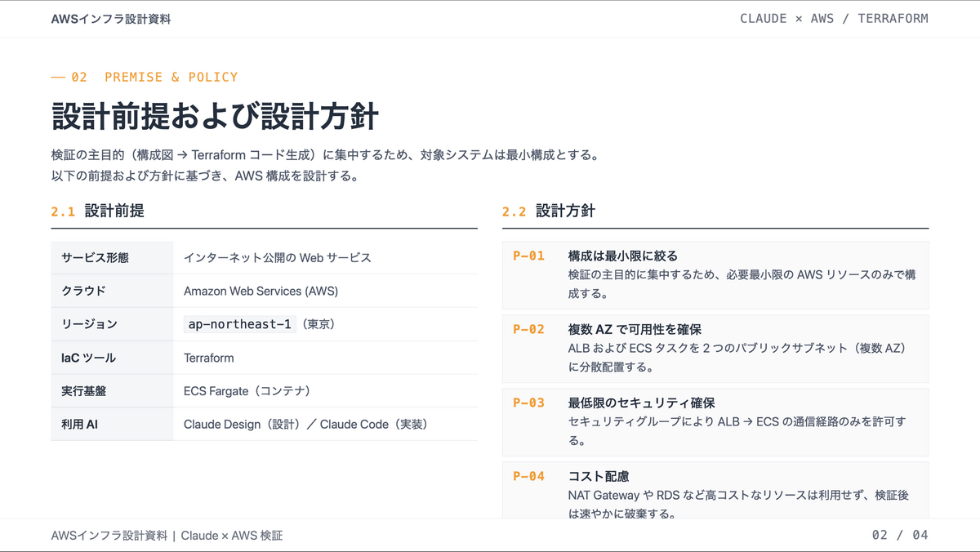Click the P-04 policy number
980x552 pixels.
coord(528,476)
